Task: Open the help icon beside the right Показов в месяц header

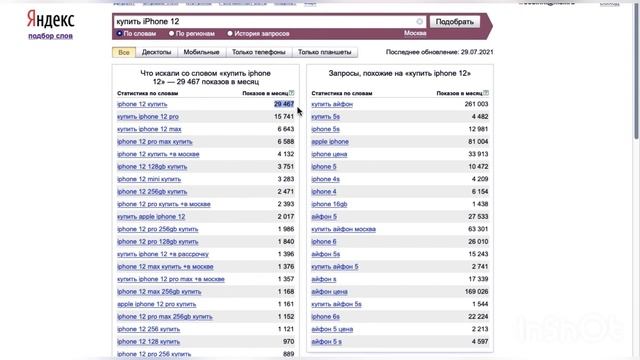Action: coord(486,93)
